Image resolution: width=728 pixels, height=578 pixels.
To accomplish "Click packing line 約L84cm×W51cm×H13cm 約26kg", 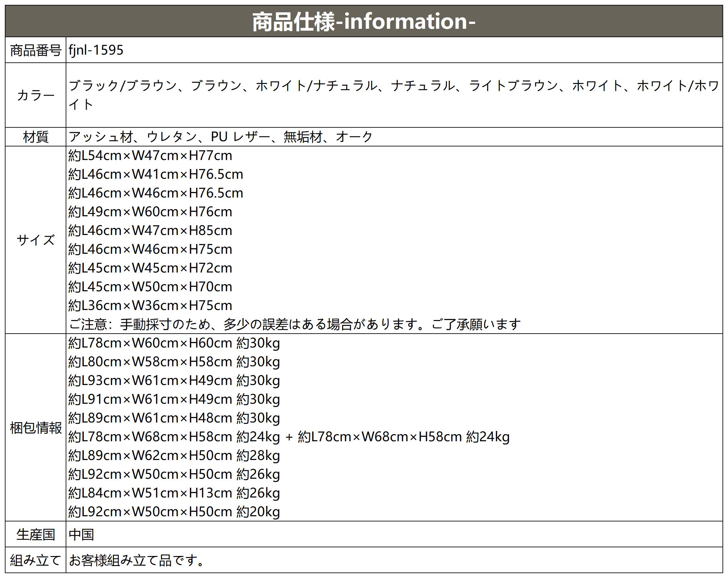I will [x=174, y=493].
